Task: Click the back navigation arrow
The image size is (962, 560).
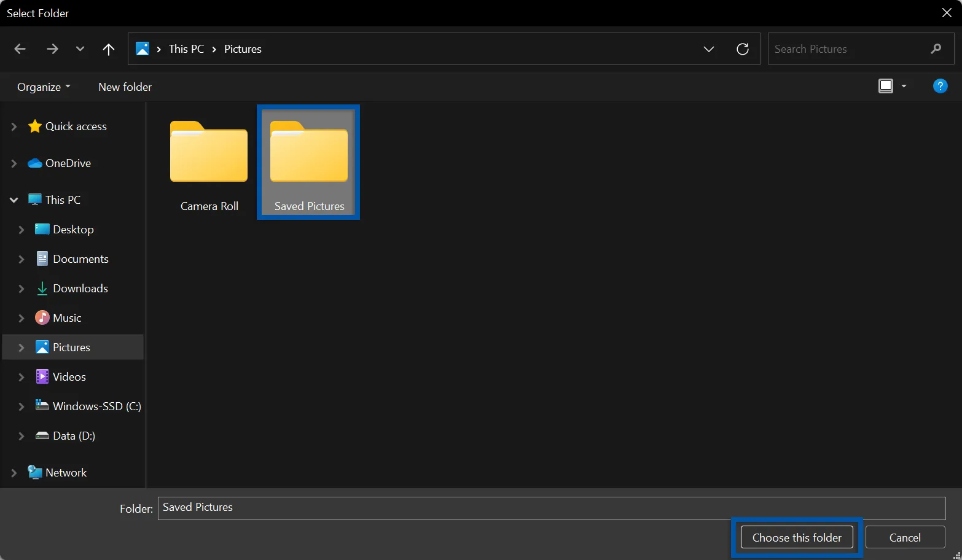Action: coord(20,49)
